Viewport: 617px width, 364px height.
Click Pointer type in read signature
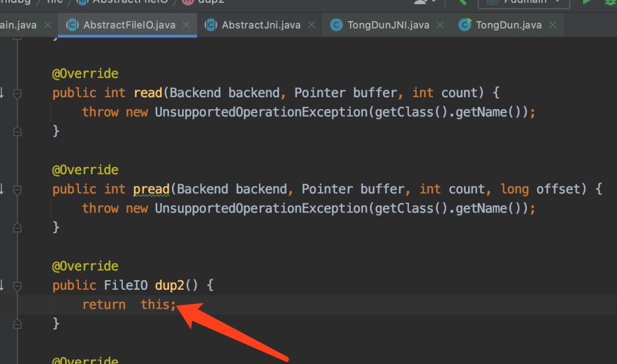(x=320, y=93)
